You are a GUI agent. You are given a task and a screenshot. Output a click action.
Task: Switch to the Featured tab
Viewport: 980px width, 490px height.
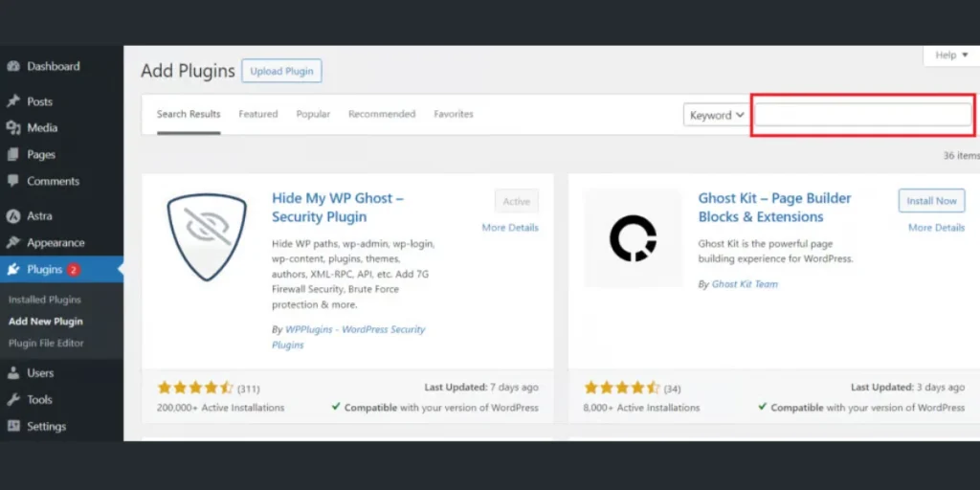tap(258, 115)
